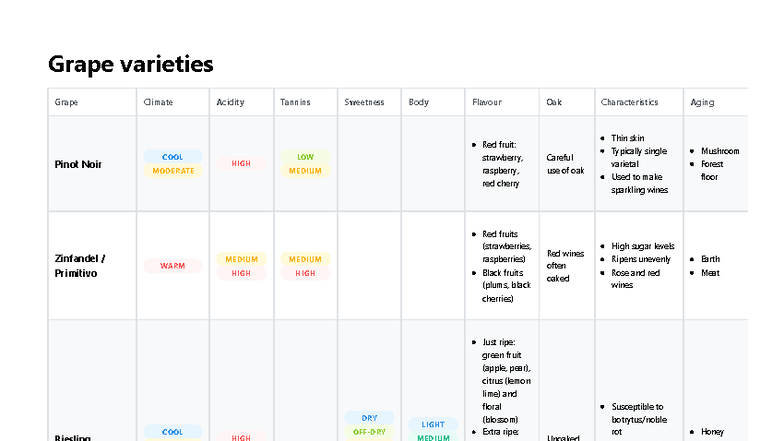Image resolution: width=784 pixels, height=441 pixels.
Task: Click the COOL climate tag for Pinot Noir
Action: [172, 157]
